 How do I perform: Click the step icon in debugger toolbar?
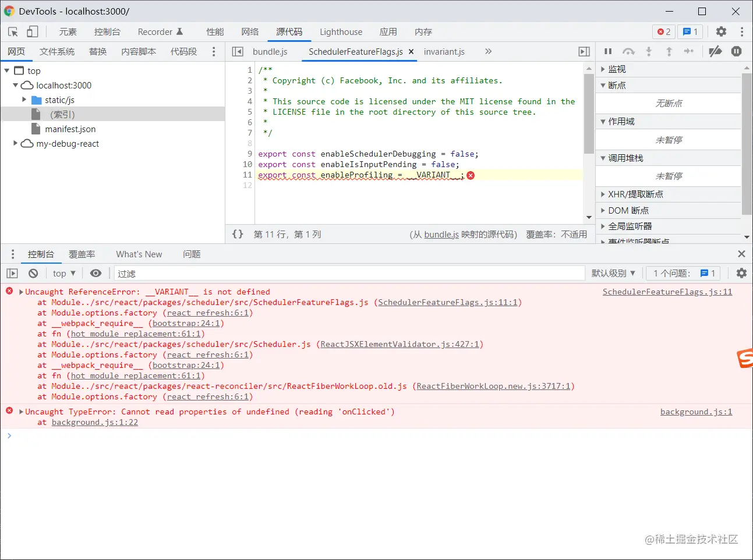pos(689,51)
